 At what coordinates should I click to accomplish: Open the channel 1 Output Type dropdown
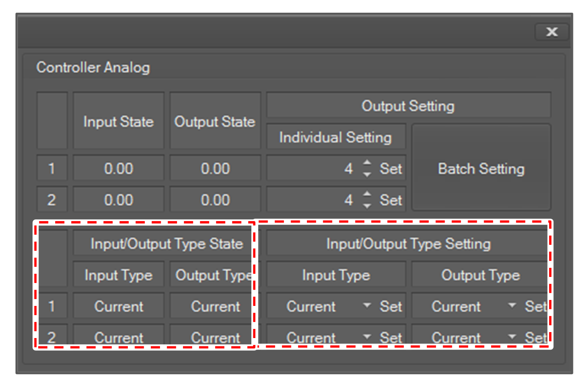click(512, 306)
